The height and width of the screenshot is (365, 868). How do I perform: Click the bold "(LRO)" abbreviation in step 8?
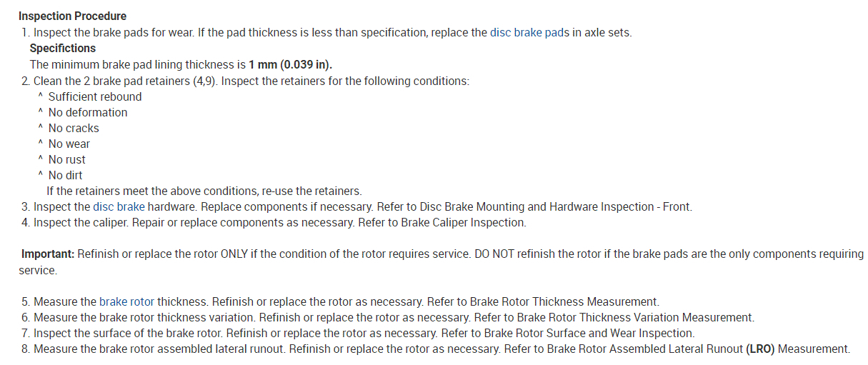[x=759, y=349]
